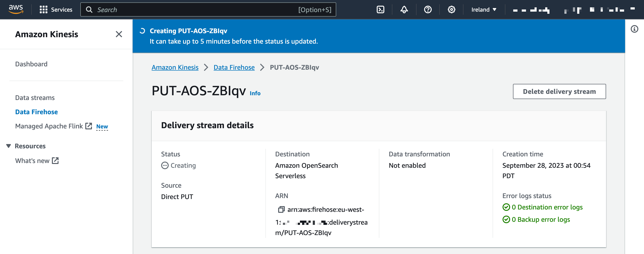Close the Amazon Kinesis sidebar
Image resolution: width=644 pixels, height=254 pixels.
(119, 34)
